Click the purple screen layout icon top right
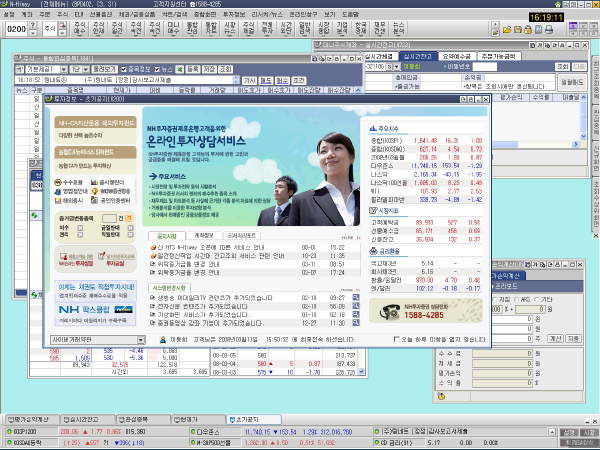Image resolution: width=600 pixels, height=450 pixels. coord(573,26)
